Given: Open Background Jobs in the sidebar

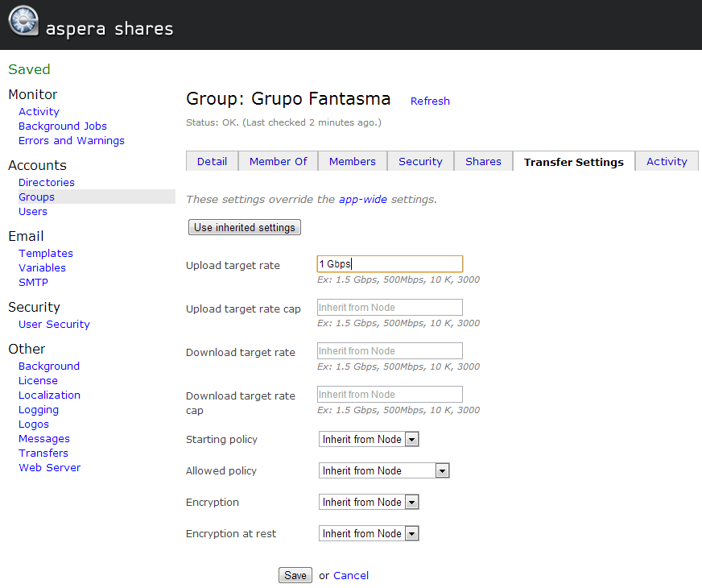Looking at the screenshot, I should pos(63,126).
